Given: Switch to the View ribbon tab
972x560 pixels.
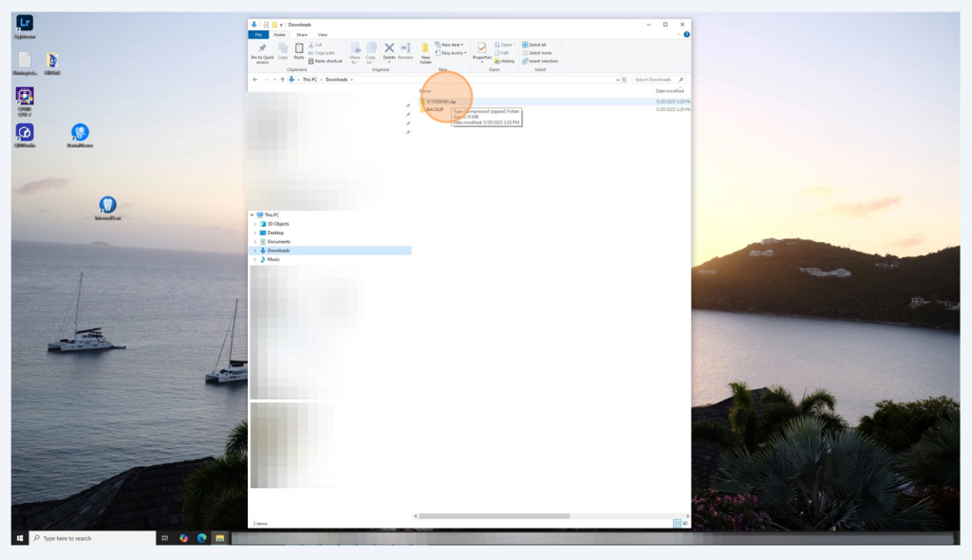Looking at the screenshot, I should [323, 34].
